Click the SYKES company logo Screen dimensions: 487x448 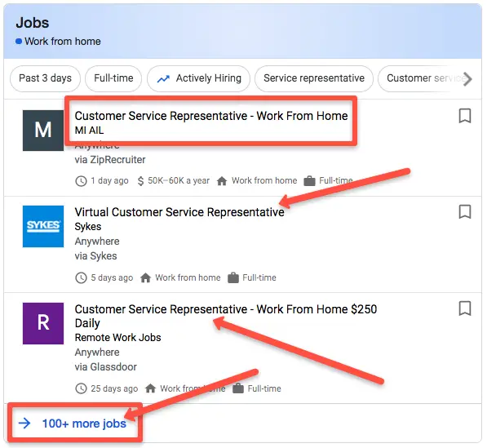[x=43, y=226]
